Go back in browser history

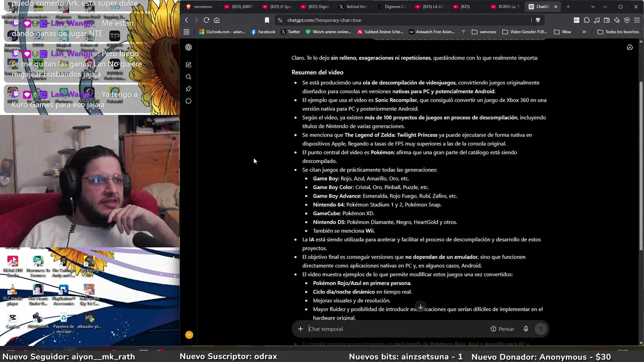186,20
